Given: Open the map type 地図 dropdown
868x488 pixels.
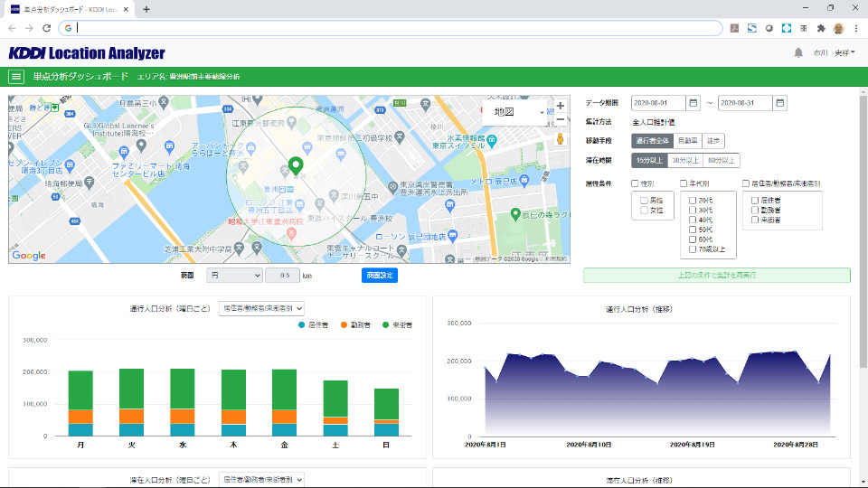Looking at the screenshot, I should point(514,112).
